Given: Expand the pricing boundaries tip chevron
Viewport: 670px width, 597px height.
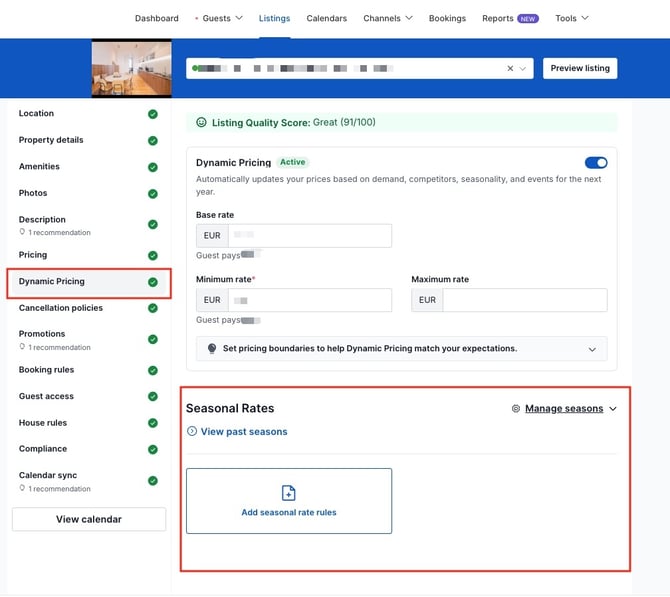Looking at the screenshot, I should click(x=592, y=349).
